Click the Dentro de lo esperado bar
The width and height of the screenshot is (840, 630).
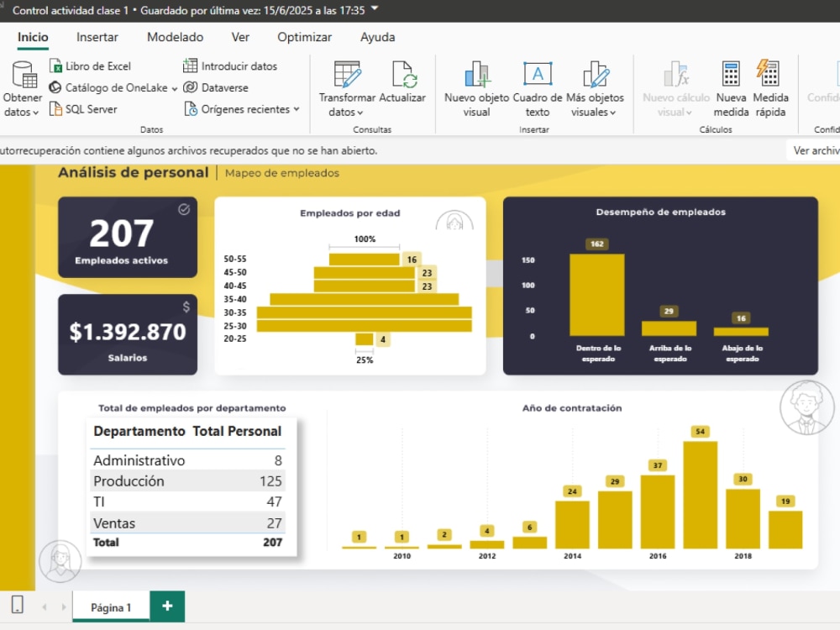[596, 295]
